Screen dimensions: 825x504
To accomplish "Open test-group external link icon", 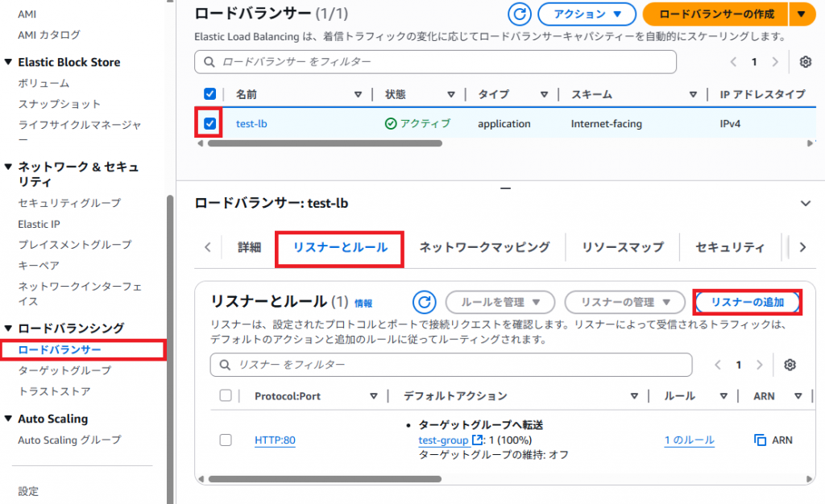I will [477, 440].
